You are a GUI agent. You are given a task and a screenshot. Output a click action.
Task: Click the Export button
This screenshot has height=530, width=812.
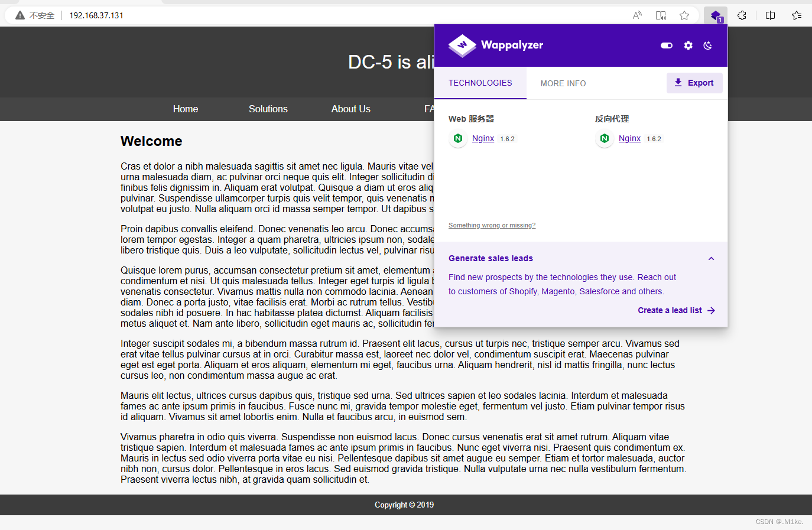coord(694,83)
